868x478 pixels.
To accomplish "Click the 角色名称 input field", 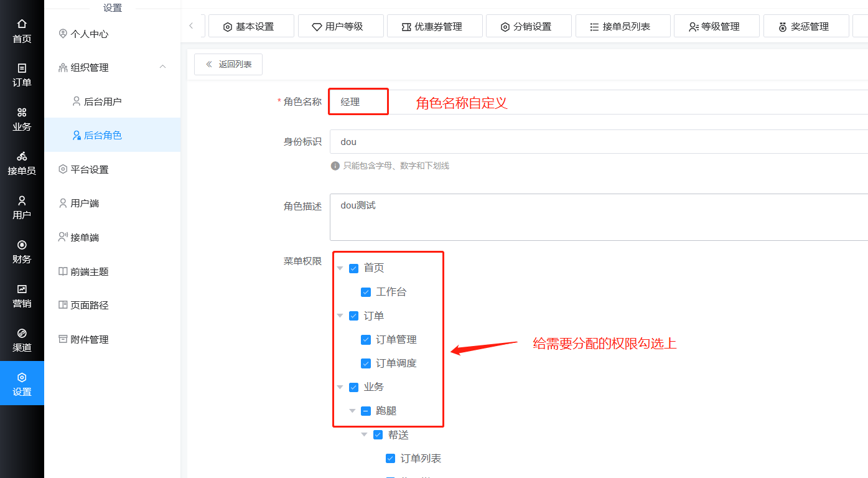I will coord(599,102).
